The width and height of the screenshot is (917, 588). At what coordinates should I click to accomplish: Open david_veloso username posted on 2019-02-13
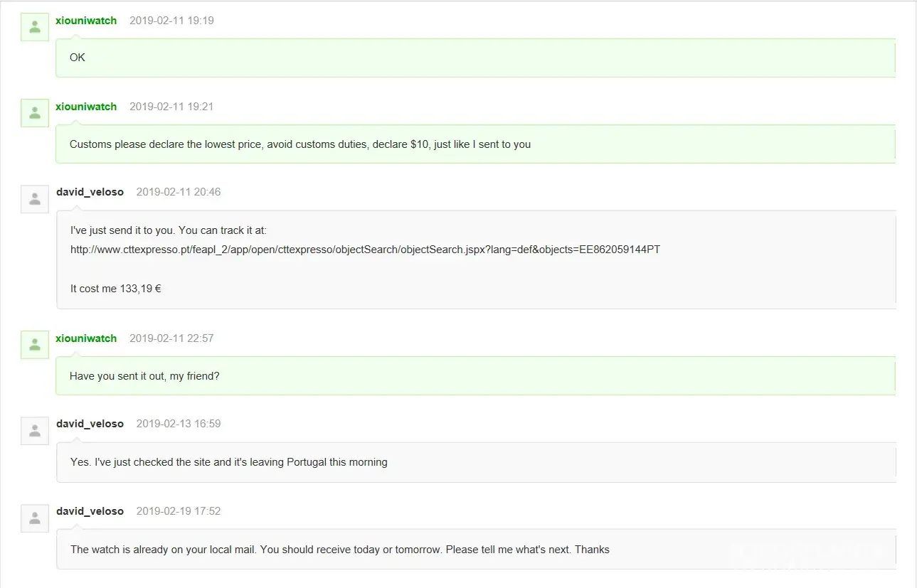point(90,424)
